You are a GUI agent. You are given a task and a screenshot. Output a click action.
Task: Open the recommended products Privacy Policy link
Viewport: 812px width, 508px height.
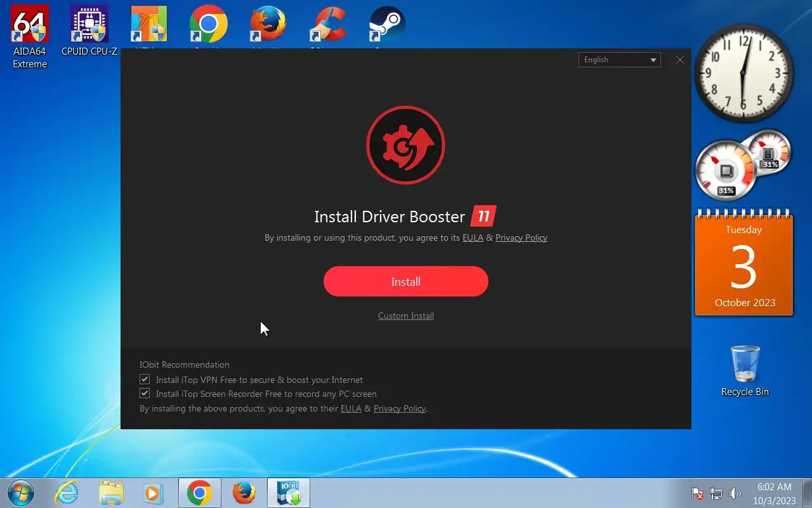point(400,408)
